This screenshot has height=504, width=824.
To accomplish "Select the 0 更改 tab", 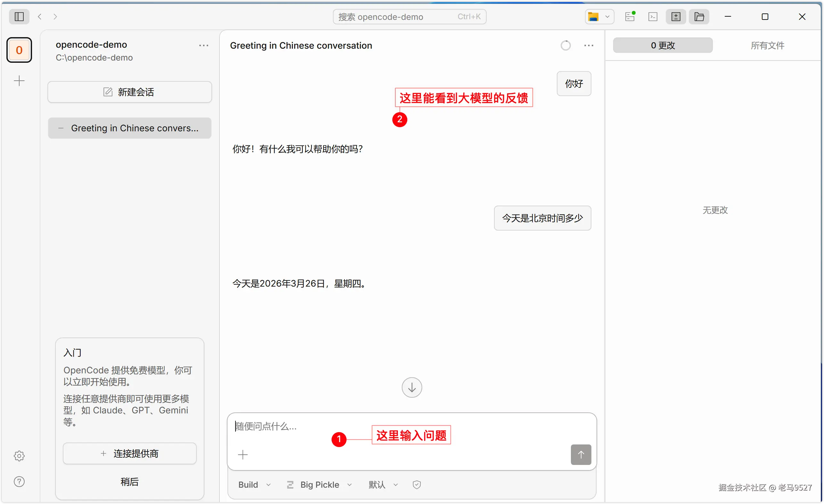I will [663, 45].
